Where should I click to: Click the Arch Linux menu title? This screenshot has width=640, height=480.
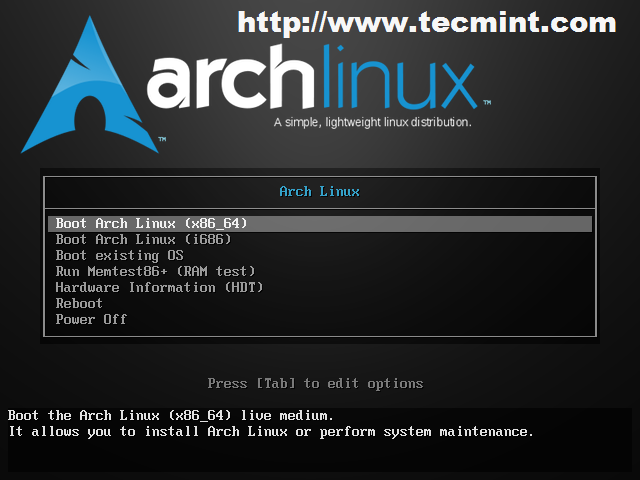click(320, 191)
